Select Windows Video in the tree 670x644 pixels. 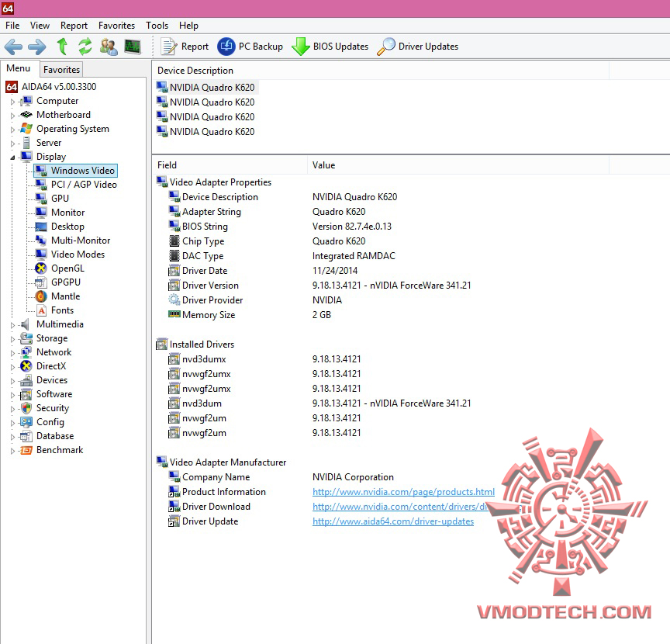point(75,171)
